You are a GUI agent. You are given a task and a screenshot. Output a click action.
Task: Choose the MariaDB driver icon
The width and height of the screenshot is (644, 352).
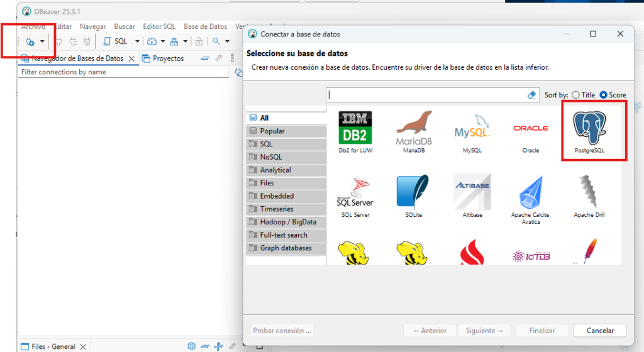pyautogui.click(x=413, y=131)
